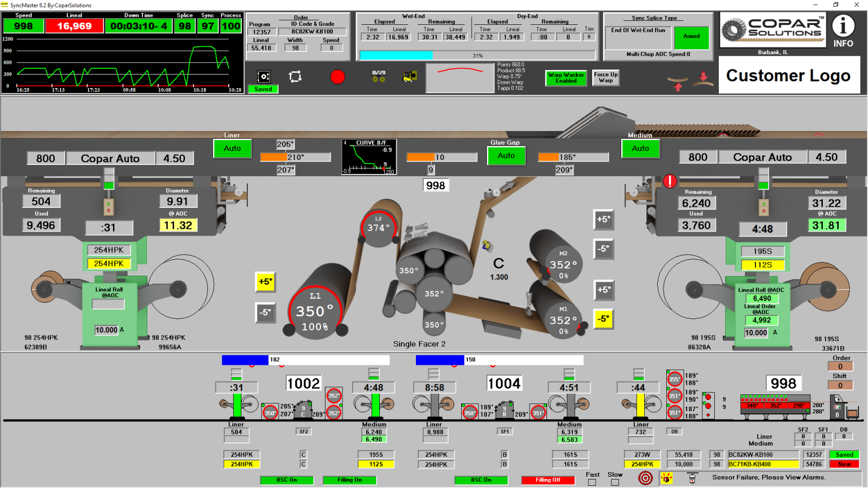Click the cycle loop arrows icon

(x=295, y=77)
